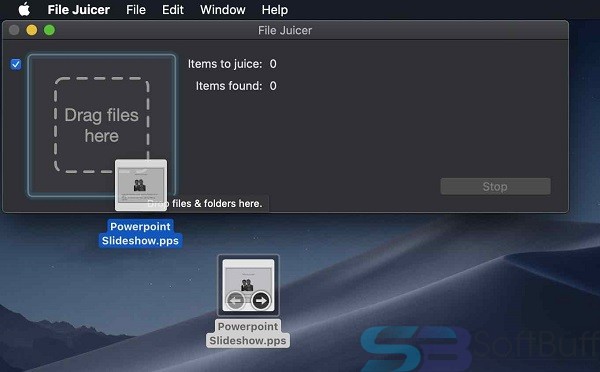Click the dragged slideshow thumbnail over drop zone
The image size is (600, 372).
[x=141, y=185]
